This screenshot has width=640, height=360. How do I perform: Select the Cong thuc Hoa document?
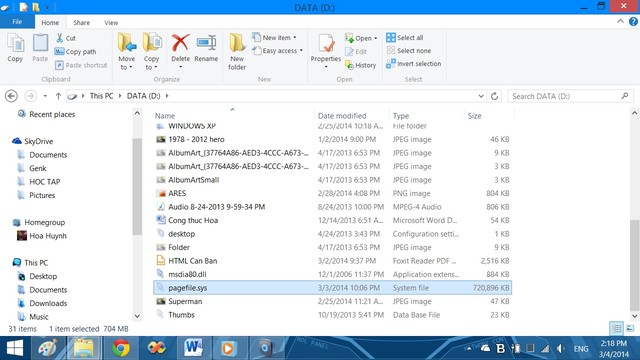click(332, 220)
